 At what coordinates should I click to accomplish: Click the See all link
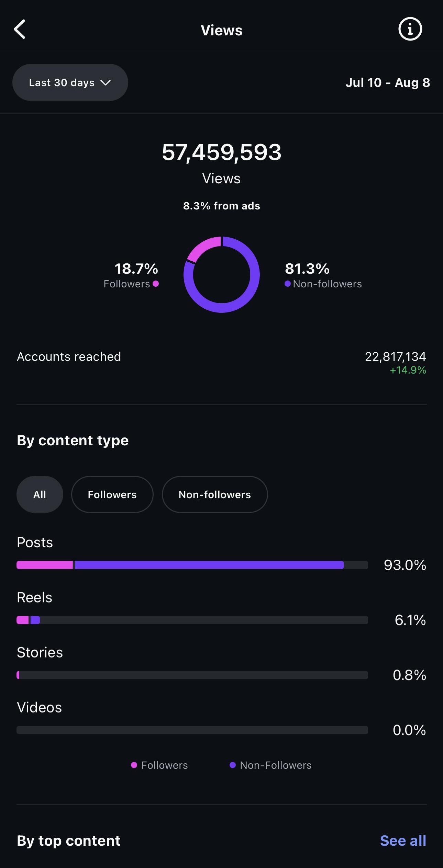403,841
